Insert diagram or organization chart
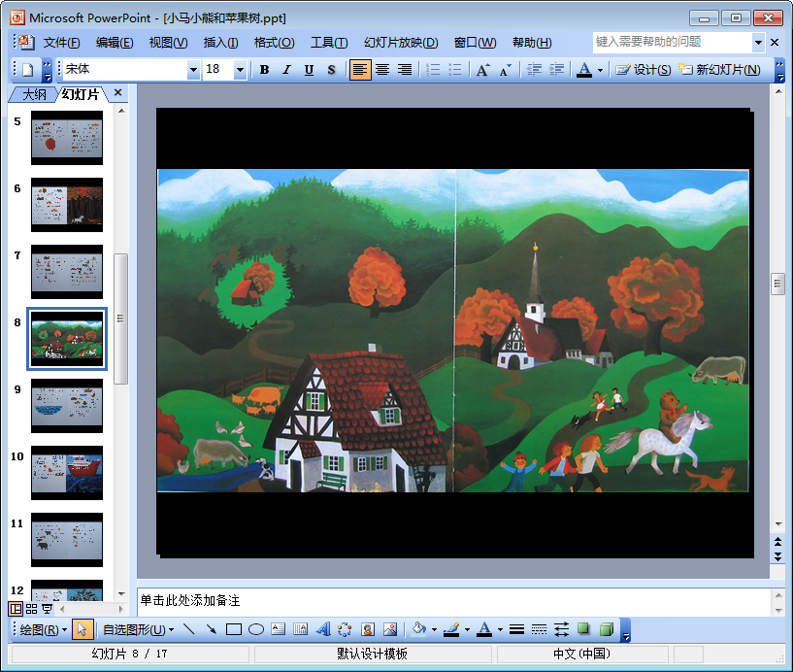The height and width of the screenshot is (672, 793). tap(345, 629)
